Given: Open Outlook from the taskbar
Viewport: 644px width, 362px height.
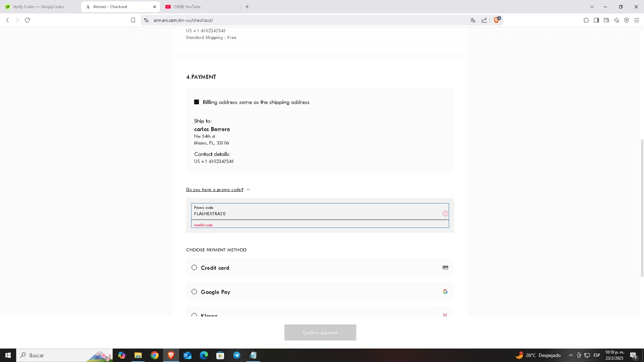Looking at the screenshot, I should click(x=188, y=355).
